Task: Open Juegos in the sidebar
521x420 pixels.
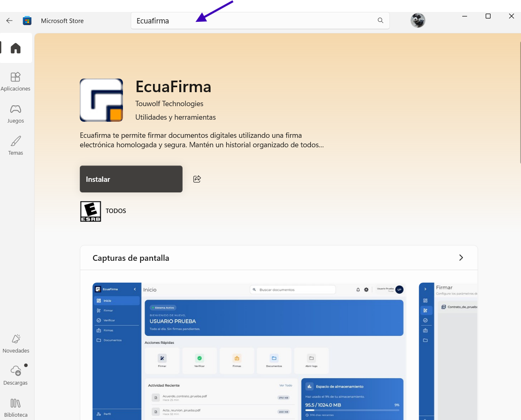Action: click(16, 114)
